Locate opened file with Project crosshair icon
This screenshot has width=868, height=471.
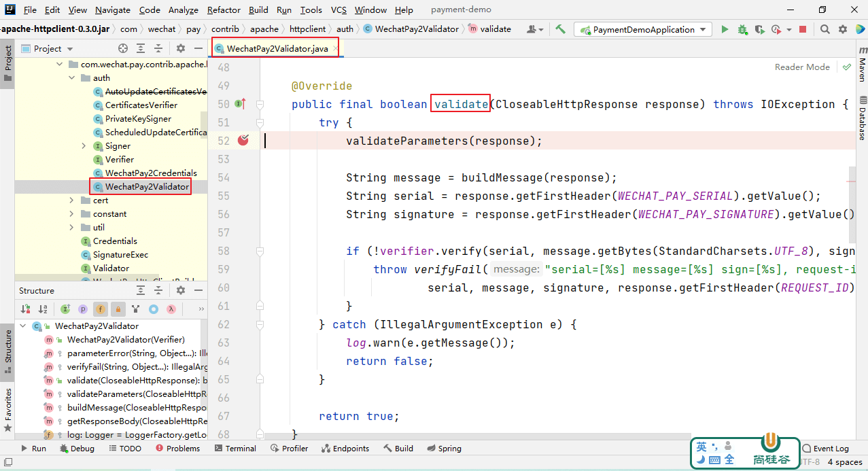click(x=122, y=48)
